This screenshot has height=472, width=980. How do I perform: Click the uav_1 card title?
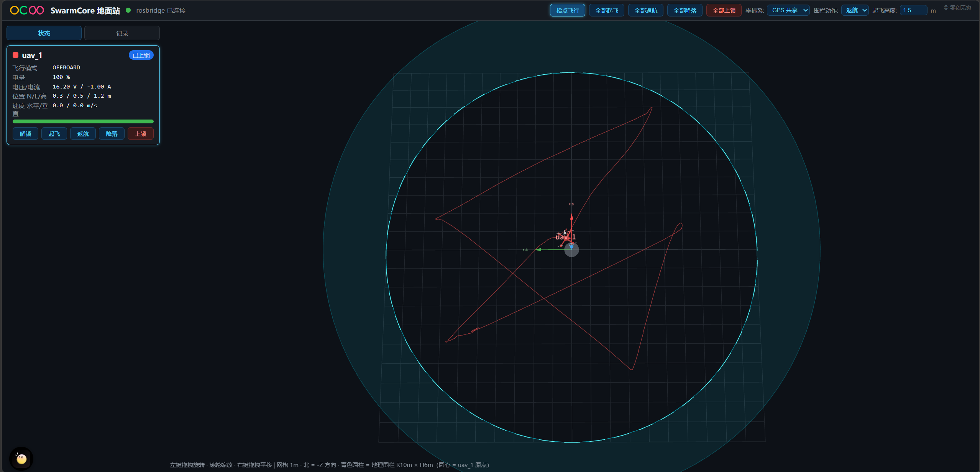pos(32,55)
